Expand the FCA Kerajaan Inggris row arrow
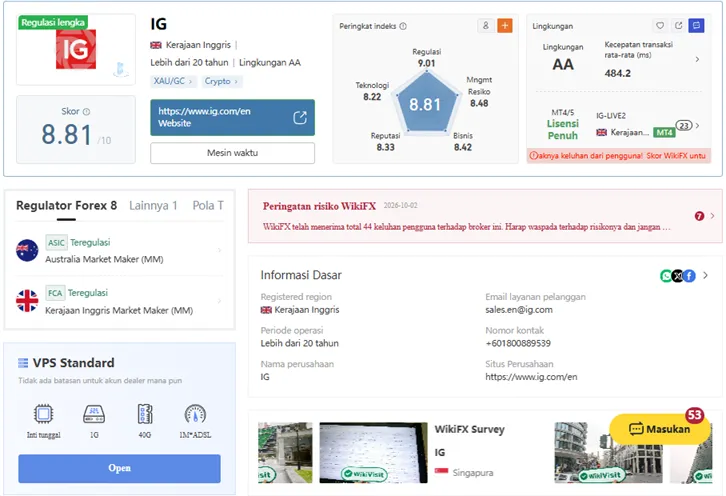 (219, 301)
